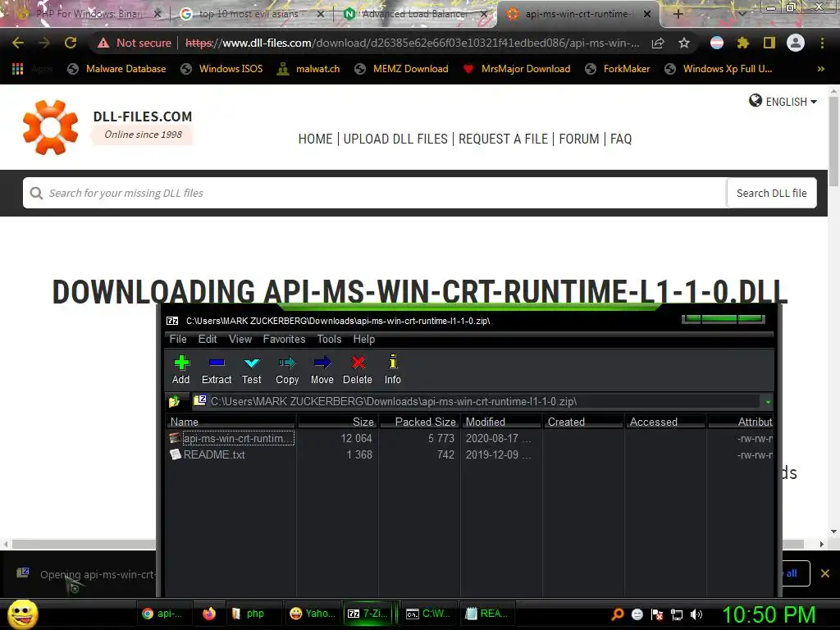Open a new Chrome tab

[x=678, y=14]
